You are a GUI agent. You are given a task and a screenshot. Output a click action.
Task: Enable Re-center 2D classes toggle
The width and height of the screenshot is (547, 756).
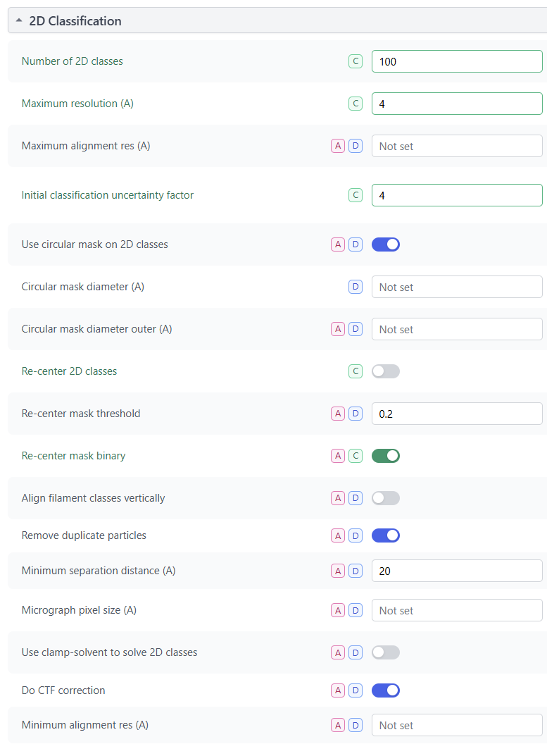click(x=386, y=371)
